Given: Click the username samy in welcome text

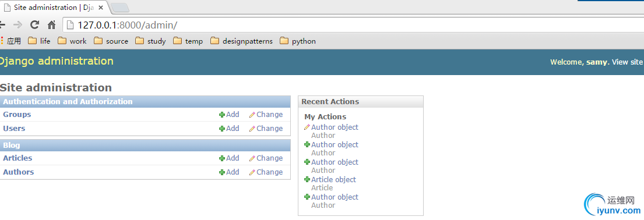Looking at the screenshot, I should [596, 62].
